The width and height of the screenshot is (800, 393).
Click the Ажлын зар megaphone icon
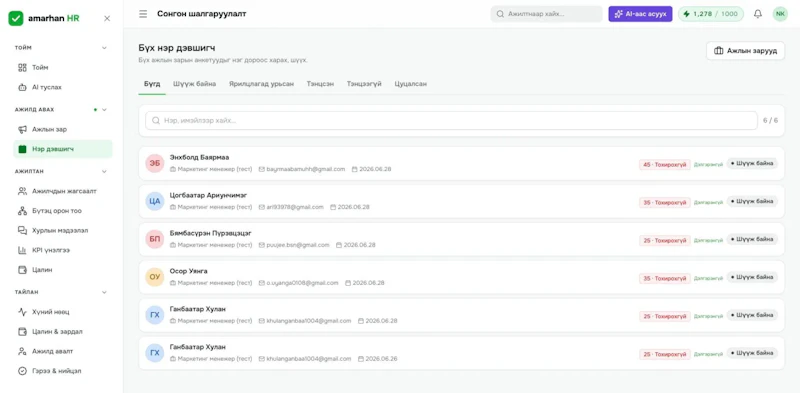click(22, 130)
